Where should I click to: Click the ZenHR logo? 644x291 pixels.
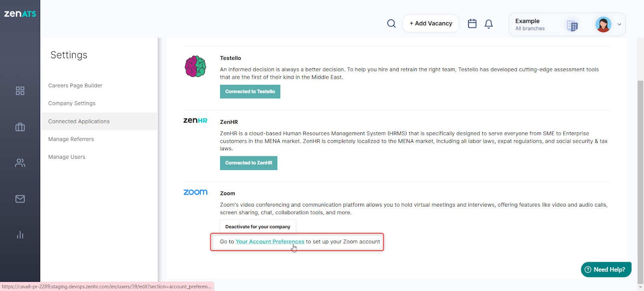coord(195,120)
